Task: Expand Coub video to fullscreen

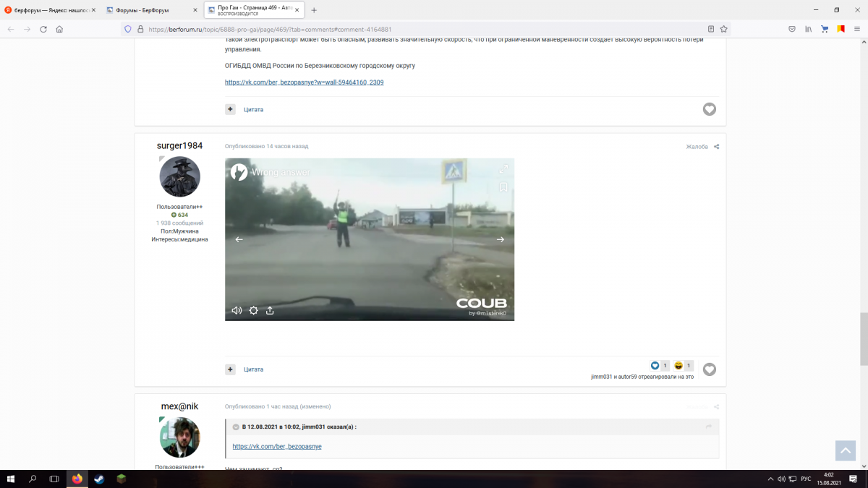Action: 503,169
